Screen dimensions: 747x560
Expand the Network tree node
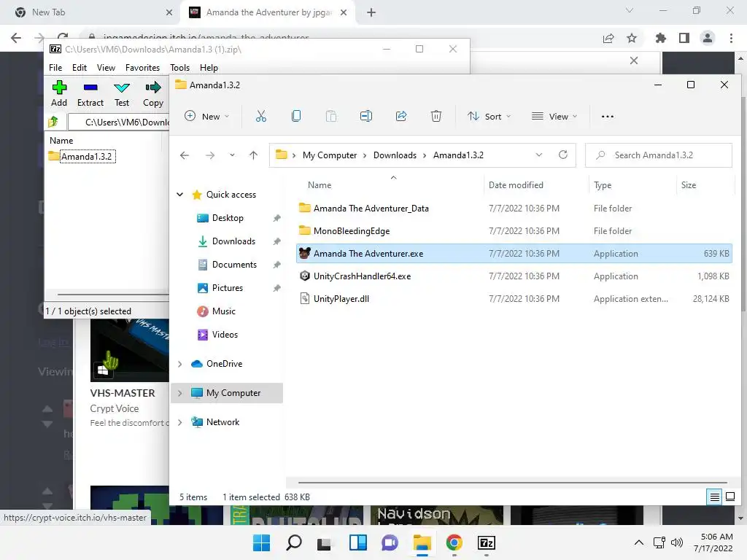point(180,422)
